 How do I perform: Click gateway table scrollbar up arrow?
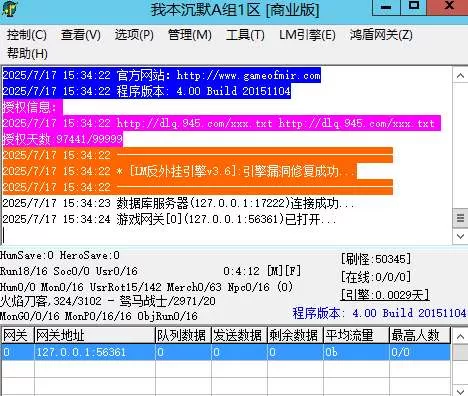[460, 336]
